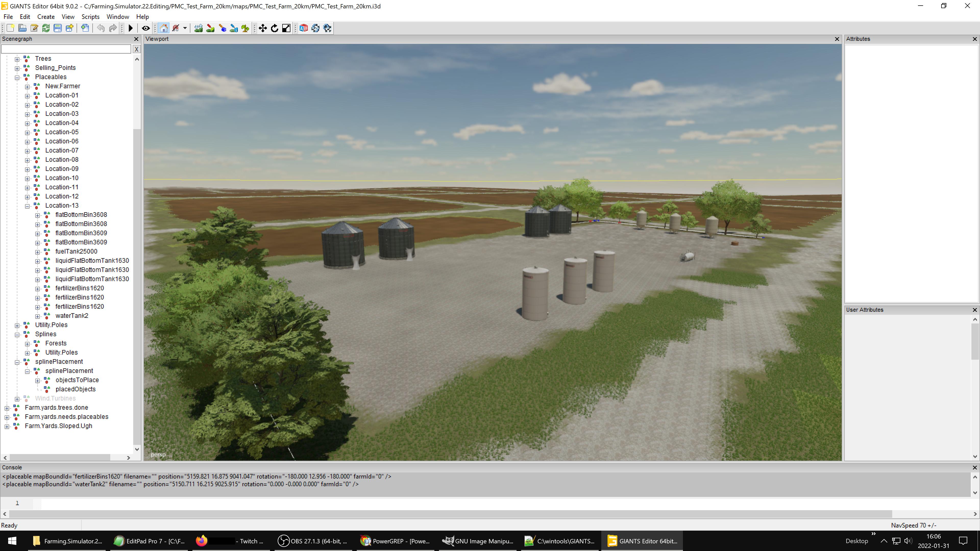Open the View menu

68,17
